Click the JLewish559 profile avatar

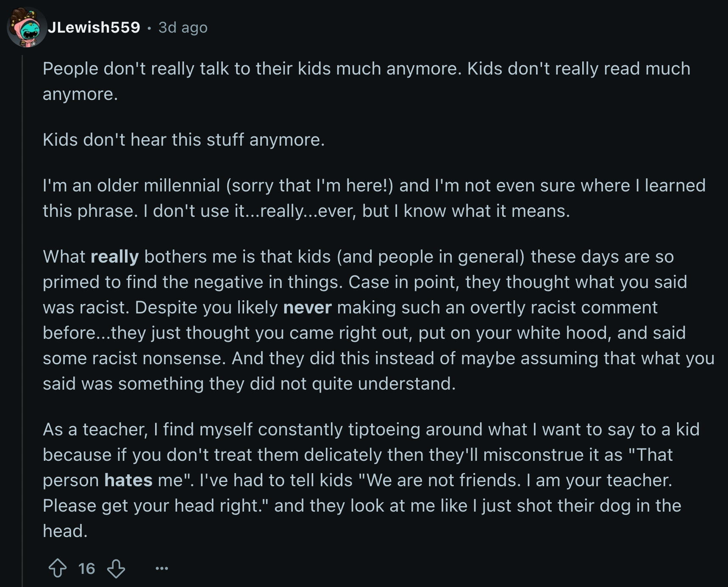tap(26, 28)
